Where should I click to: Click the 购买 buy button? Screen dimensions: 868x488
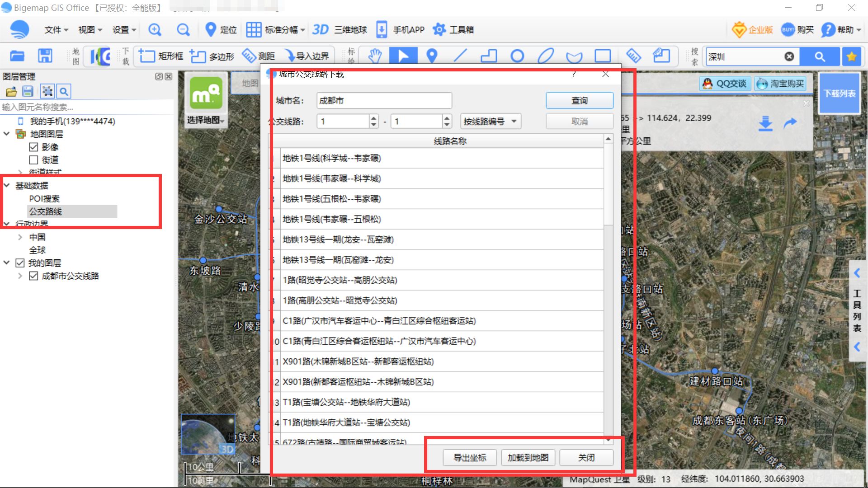point(797,30)
